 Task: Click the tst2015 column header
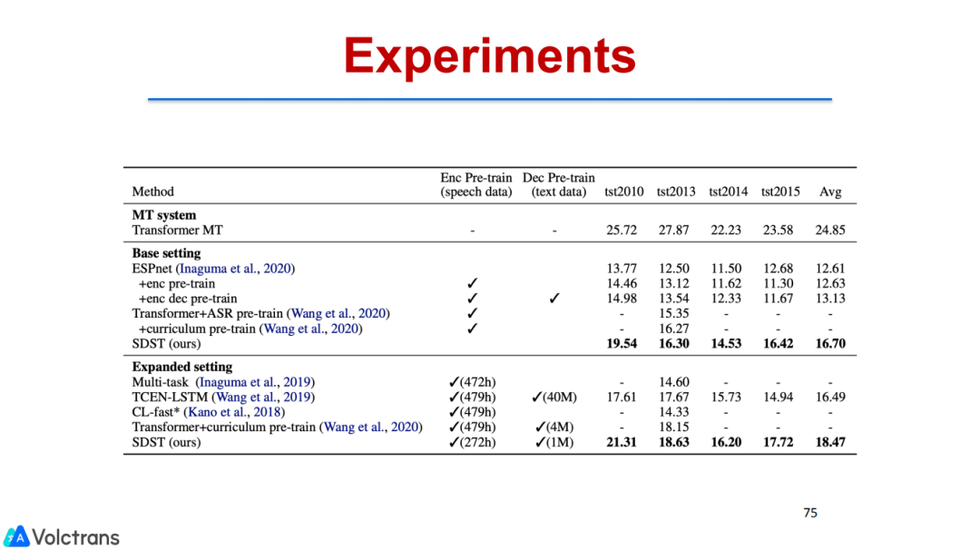tap(780, 192)
